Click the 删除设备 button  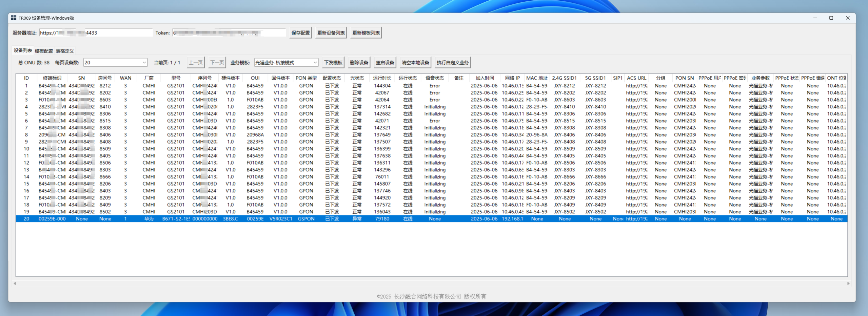coord(359,62)
